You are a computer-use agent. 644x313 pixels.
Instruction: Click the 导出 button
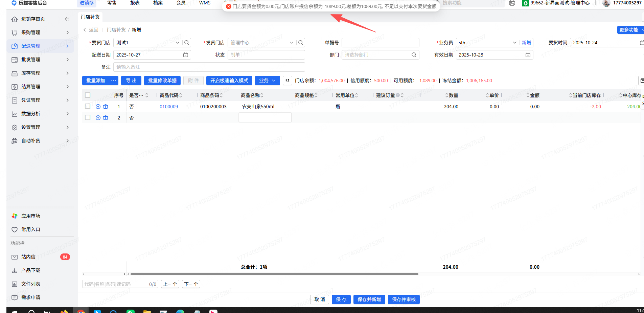click(x=131, y=81)
